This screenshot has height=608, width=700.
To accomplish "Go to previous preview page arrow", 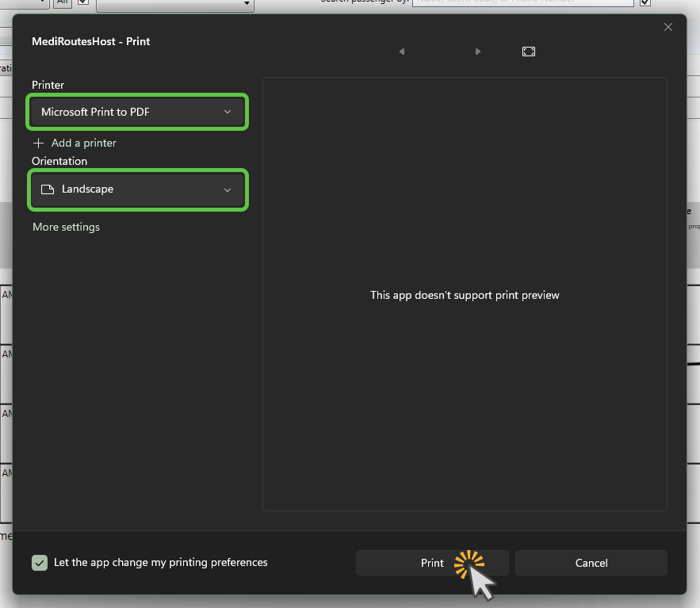I will click(402, 52).
